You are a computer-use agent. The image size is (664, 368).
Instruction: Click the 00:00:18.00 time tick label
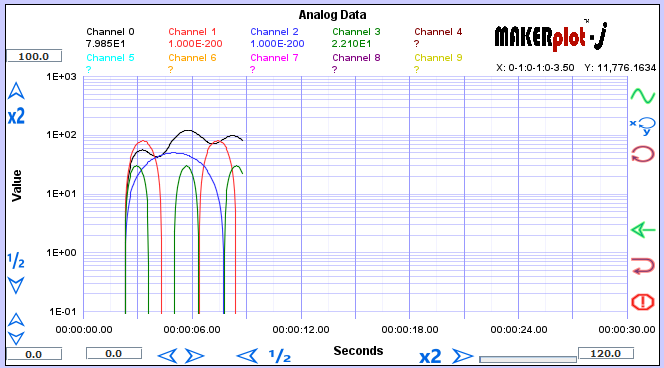[410, 329]
